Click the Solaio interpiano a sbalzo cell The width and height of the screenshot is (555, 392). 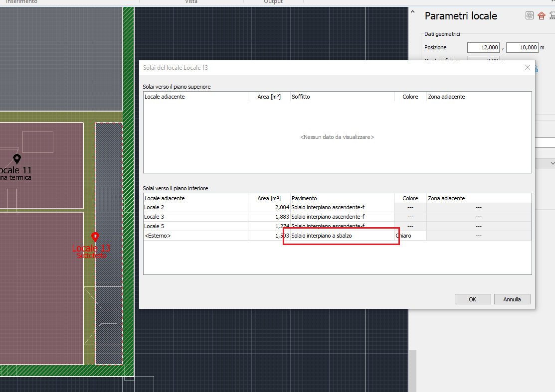click(342, 236)
